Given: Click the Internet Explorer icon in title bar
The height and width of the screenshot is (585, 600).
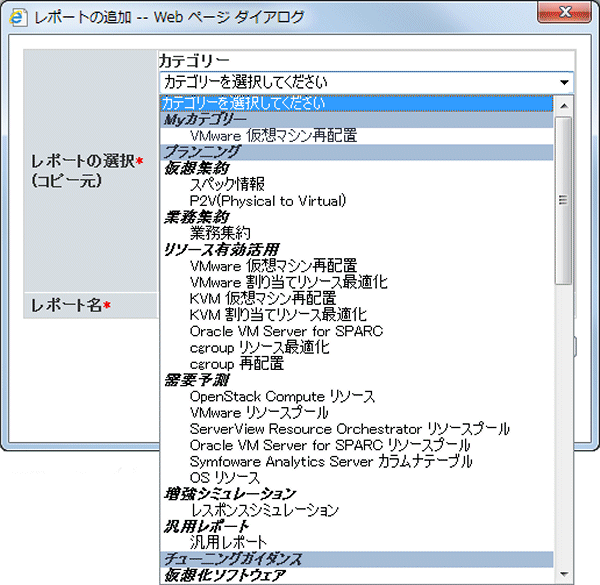Looking at the screenshot, I should point(18,17).
